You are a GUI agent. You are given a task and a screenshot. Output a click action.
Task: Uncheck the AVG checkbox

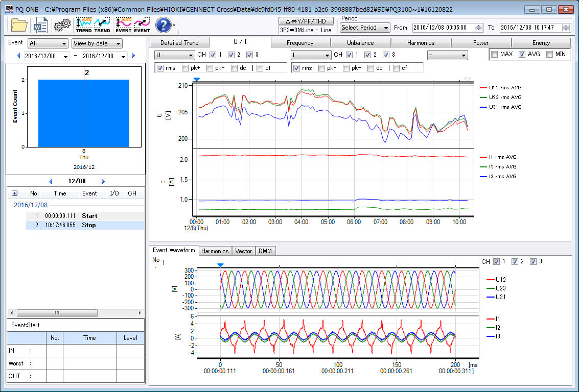522,55
